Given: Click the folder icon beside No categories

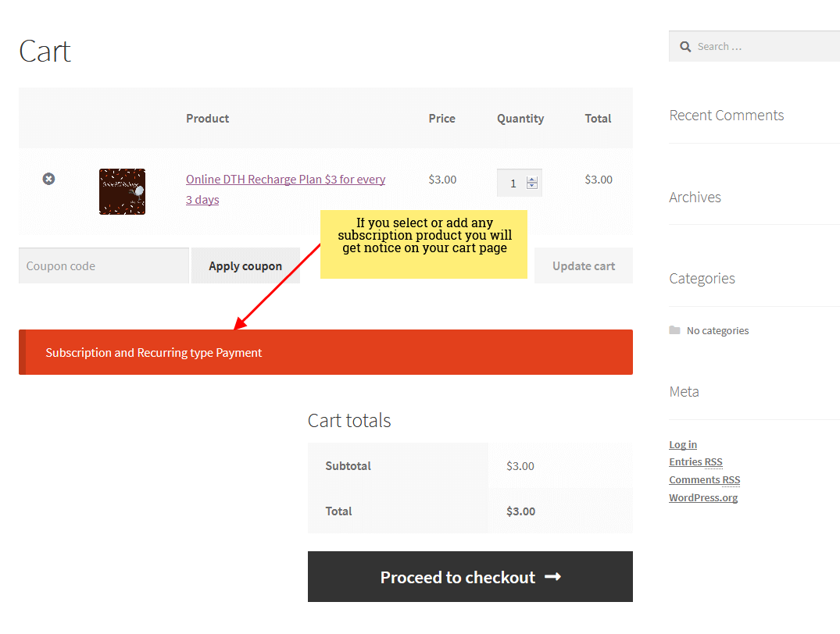Looking at the screenshot, I should tap(675, 330).
